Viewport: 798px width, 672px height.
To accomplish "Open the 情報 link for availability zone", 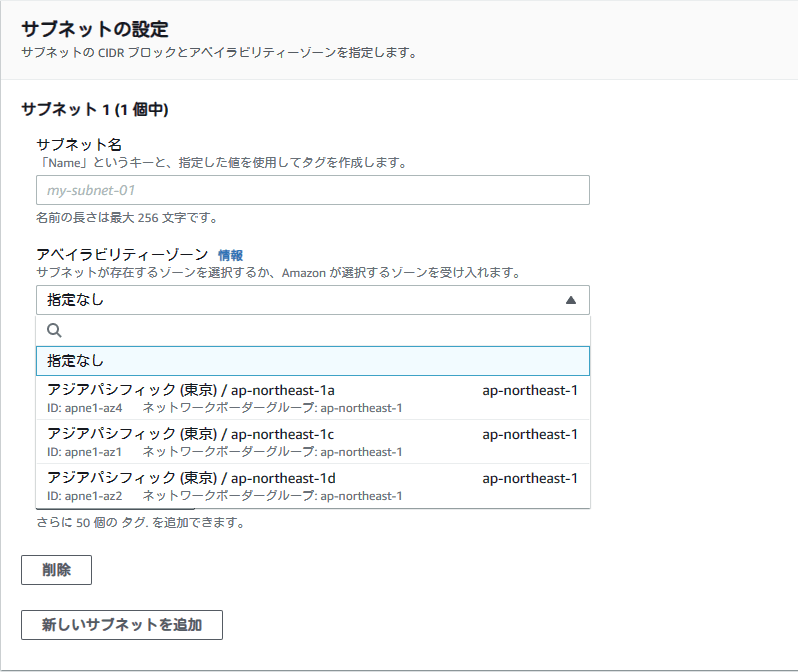I will click(x=230, y=255).
